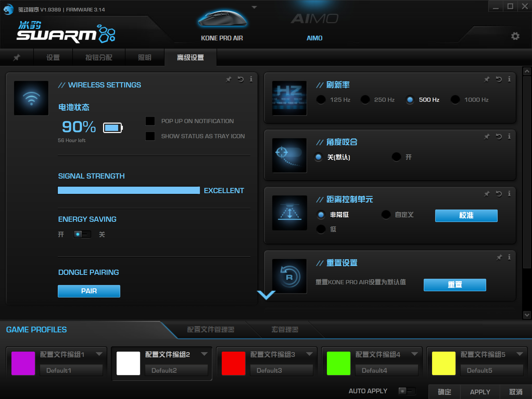Show info for 刷新率 panel

tap(509, 79)
